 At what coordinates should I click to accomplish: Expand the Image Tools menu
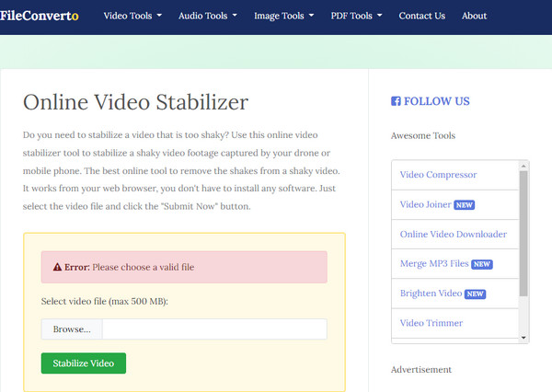coord(283,16)
